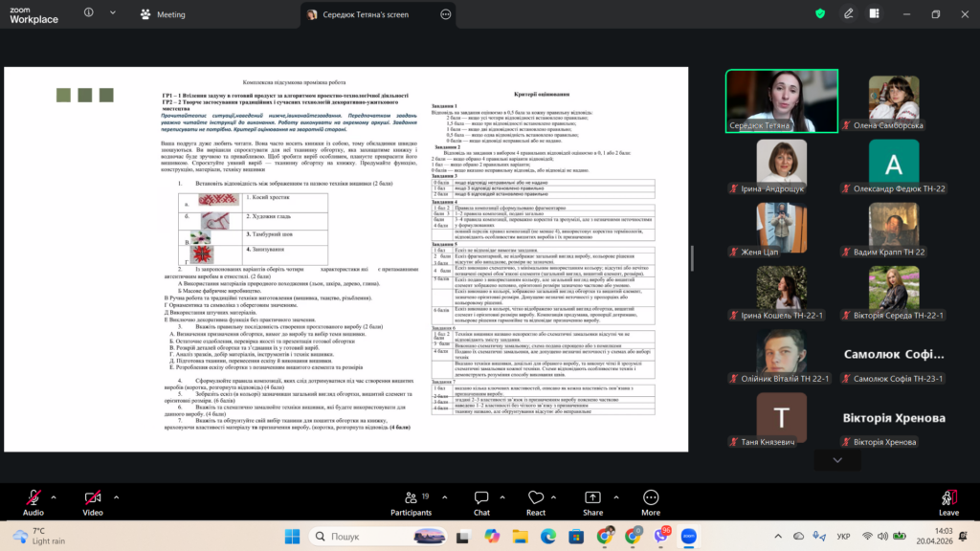This screenshot has width=980, height=551.
Task: Open shared screen's three-dot options
Action: tap(446, 15)
